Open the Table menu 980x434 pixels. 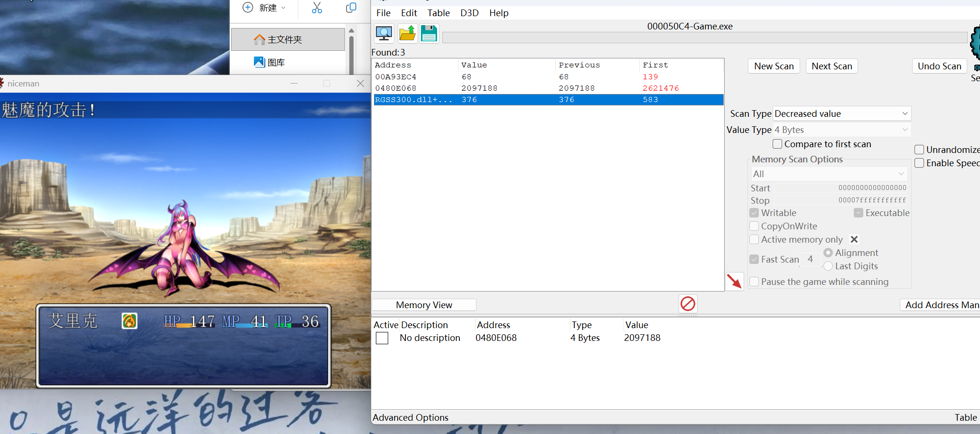pyautogui.click(x=439, y=13)
